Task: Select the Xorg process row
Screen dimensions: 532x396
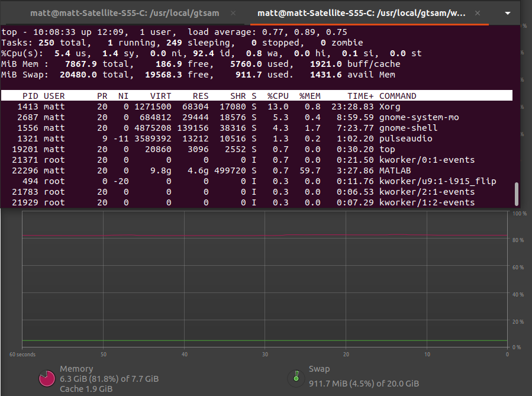Action: point(256,107)
